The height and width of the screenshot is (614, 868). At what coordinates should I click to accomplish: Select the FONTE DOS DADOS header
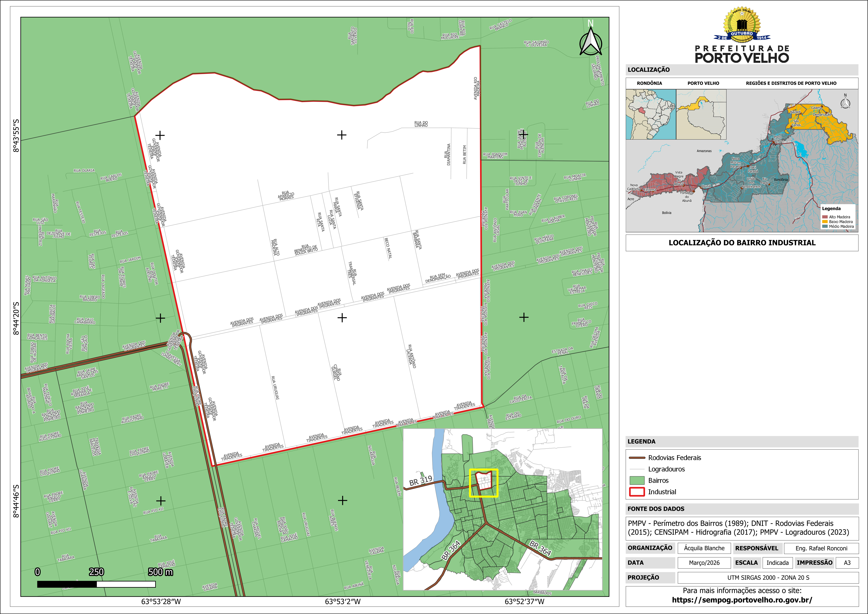coord(656,509)
